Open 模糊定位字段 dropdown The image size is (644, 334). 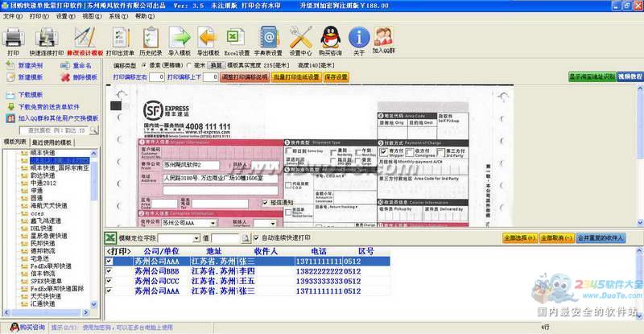[196, 238]
